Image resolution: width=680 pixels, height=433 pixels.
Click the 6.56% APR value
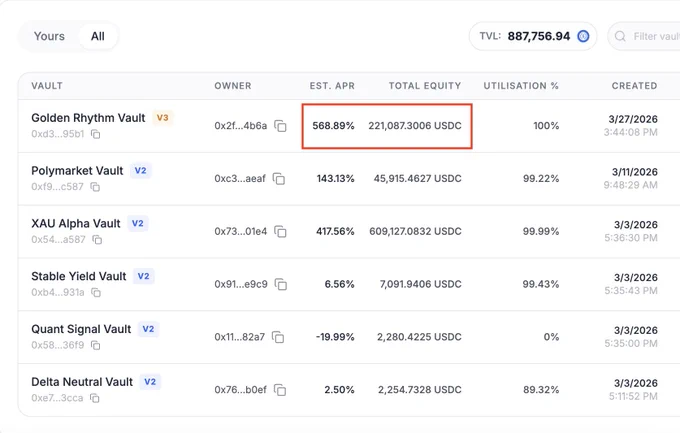[340, 284]
